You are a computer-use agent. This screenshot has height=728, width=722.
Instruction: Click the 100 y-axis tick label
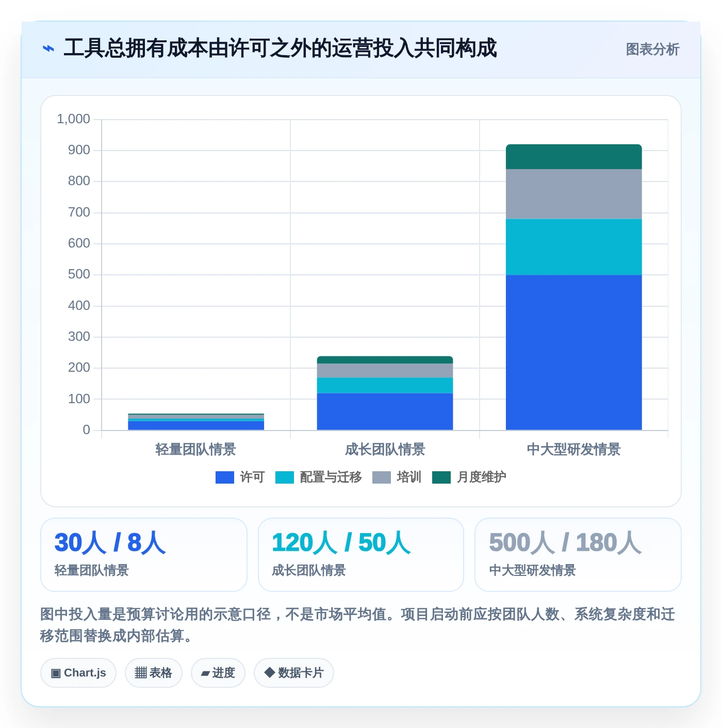79,399
